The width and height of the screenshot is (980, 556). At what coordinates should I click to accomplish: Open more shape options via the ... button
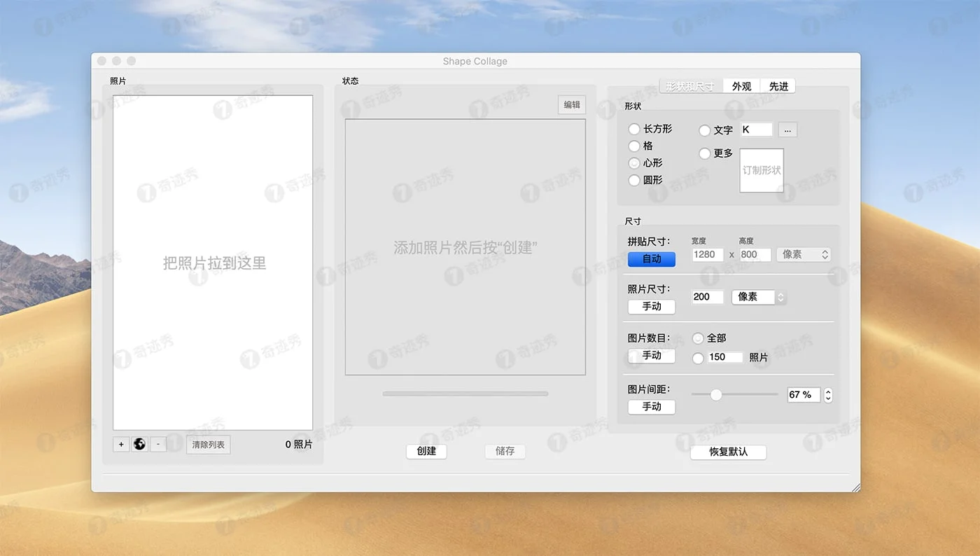787,130
